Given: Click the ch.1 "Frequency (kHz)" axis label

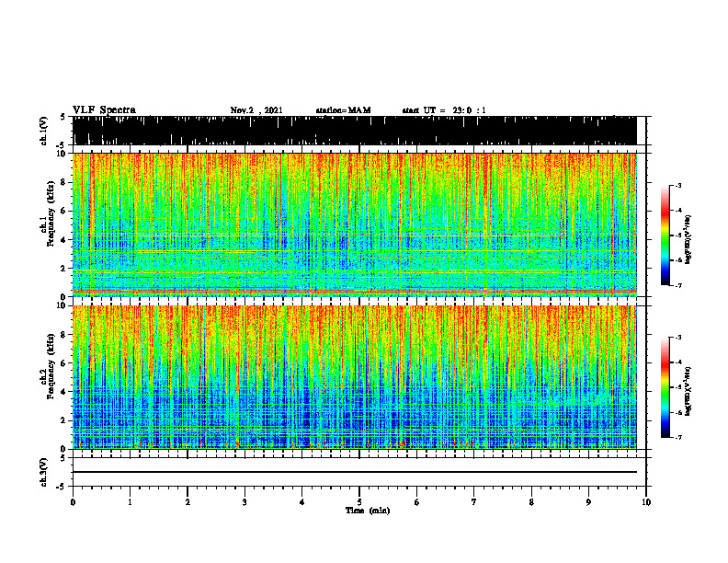Looking at the screenshot, I should [x=51, y=213].
